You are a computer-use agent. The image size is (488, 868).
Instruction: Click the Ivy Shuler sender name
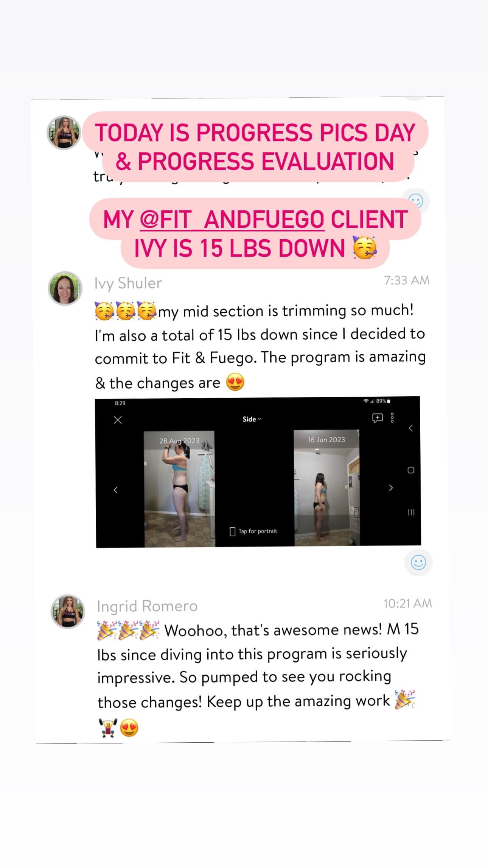click(128, 283)
